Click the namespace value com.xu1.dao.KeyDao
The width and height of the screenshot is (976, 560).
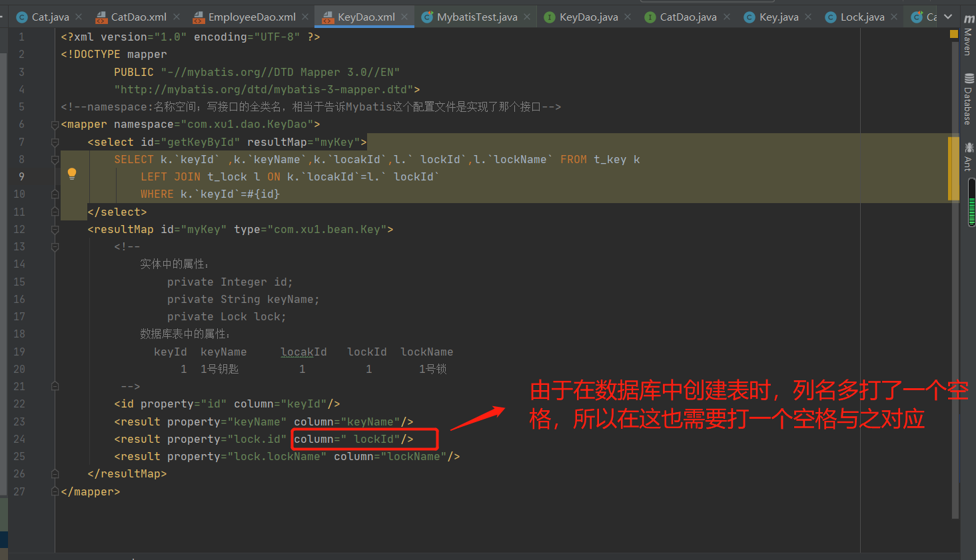(x=246, y=125)
